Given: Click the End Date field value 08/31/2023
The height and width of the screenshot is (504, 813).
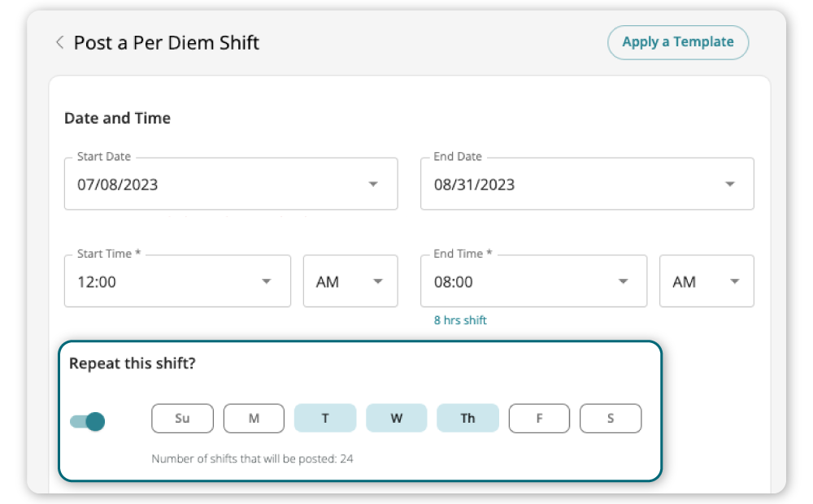Looking at the screenshot, I should 474,185.
